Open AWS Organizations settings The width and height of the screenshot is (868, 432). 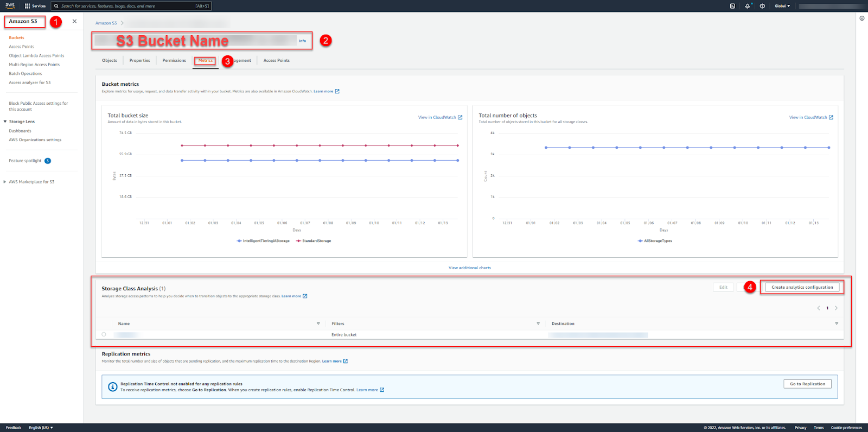pyautogui.click(x=35, y=140)
